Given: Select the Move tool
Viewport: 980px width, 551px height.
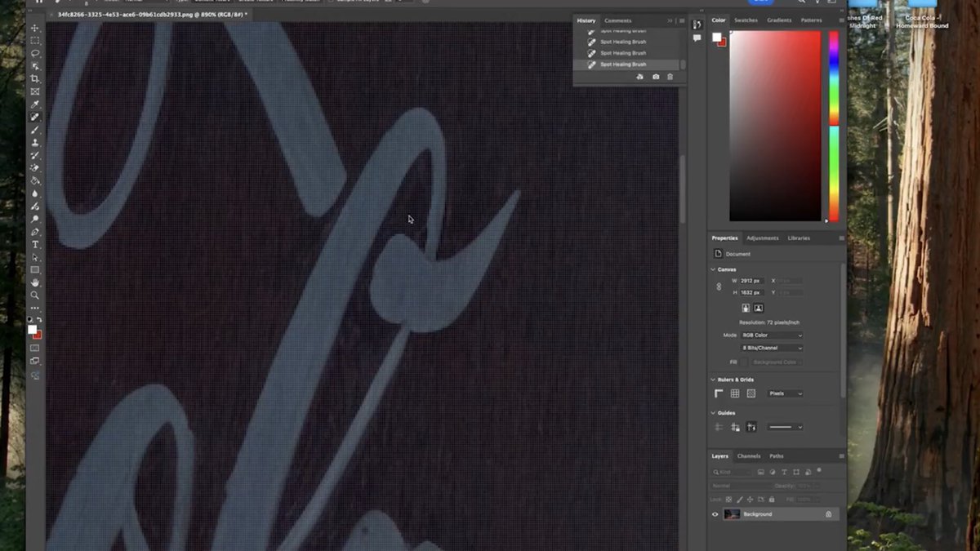Looking at the screenshot, I should pos(35,28).
